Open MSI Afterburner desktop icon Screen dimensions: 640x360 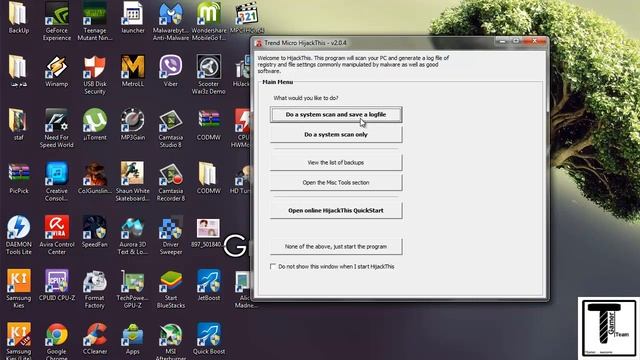(171, 342)
